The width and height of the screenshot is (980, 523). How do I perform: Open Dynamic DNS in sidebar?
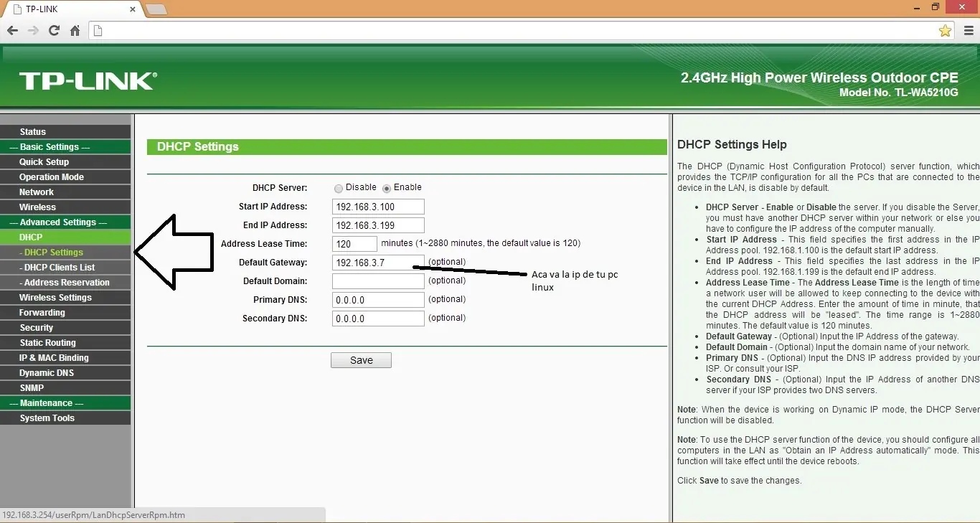pos(65,373)
